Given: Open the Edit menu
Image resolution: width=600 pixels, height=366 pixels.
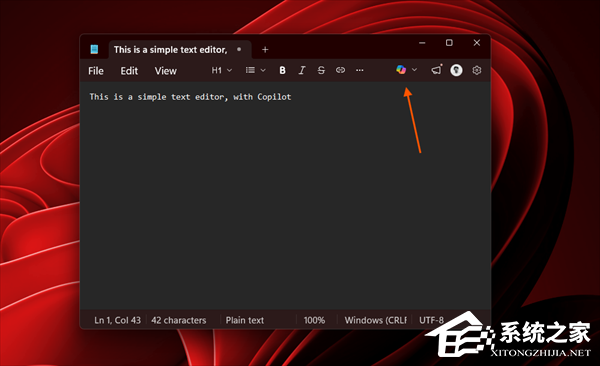Looking at the screenshot, I should (129, 71).
